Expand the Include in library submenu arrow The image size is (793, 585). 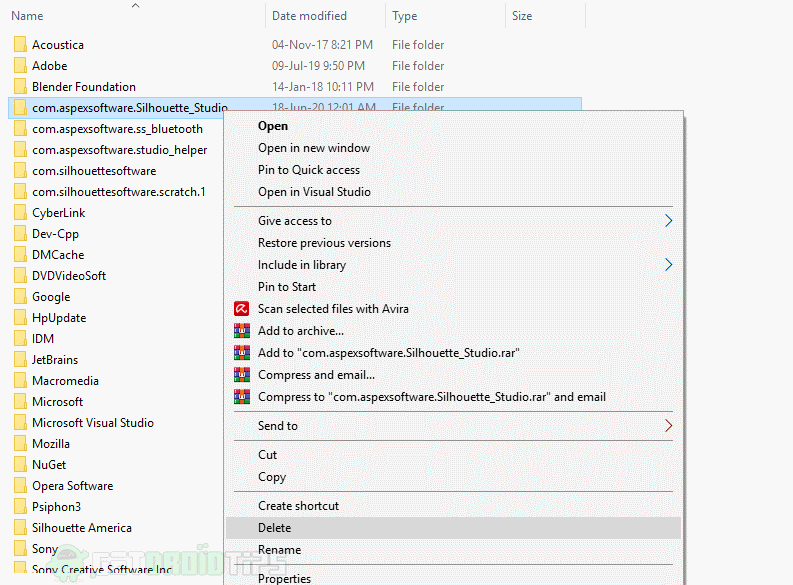668,264
